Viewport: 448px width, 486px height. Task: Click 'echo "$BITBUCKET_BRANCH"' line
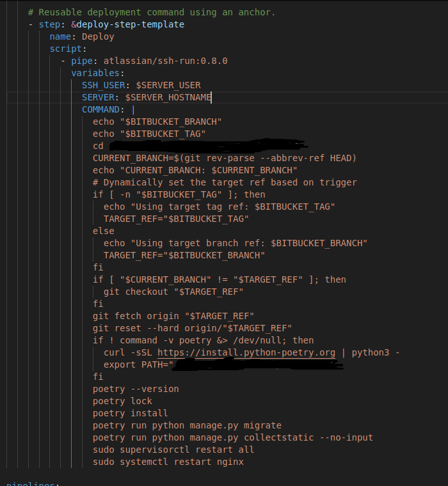point(157,121)
